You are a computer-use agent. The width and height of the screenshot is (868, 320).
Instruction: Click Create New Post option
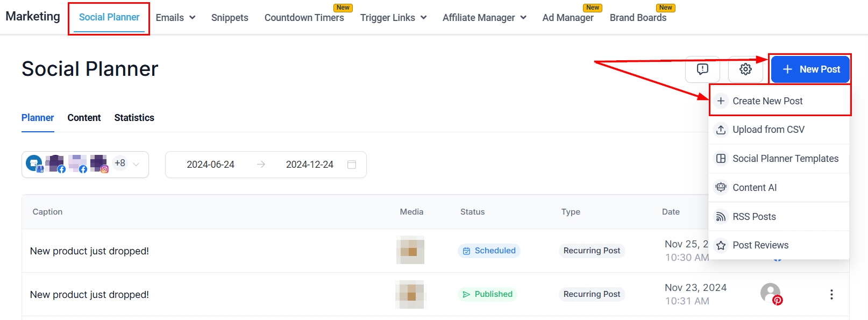(x=767, y=101)
